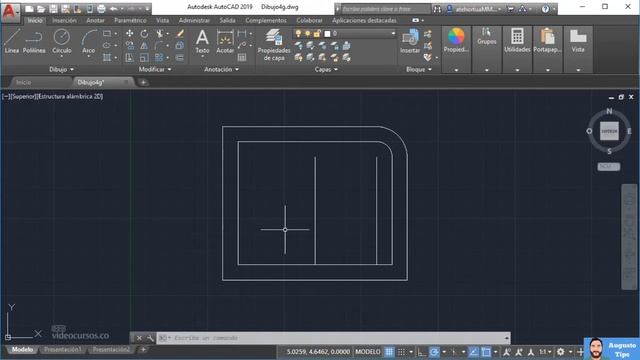Click the Erase (Borrar) eraser icon
The image size is (640, 360).
(180, 34)
